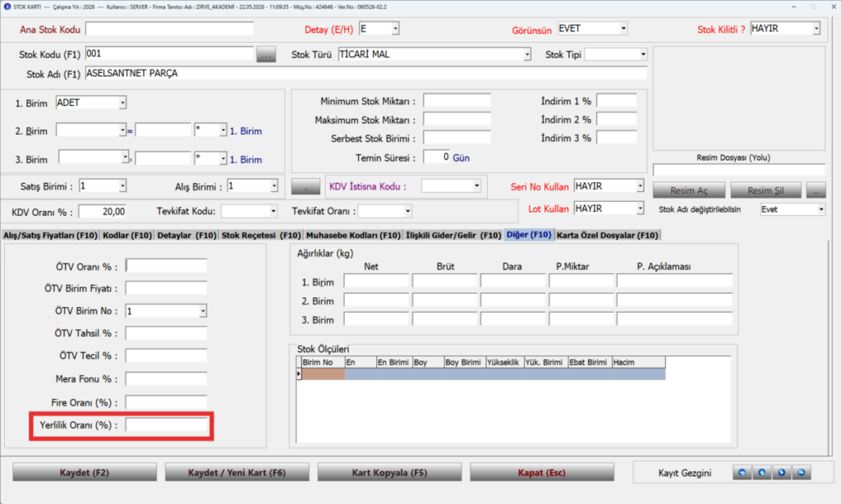The height and width of the screenshot is (504, 841).
Task: Select the row marker in Stok Ölçüleri grid
Action: click(x=299, y=374)
